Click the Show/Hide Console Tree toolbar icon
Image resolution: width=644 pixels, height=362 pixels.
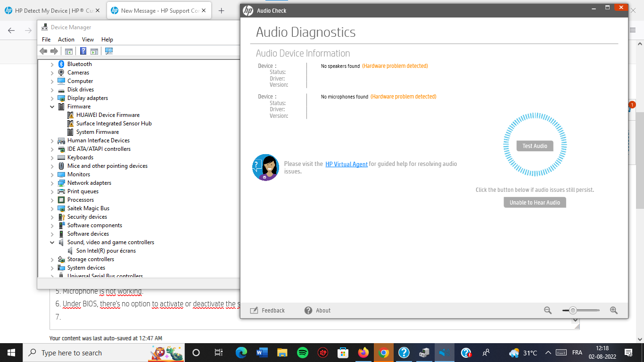pyautogui.click(x=69, y=51)
